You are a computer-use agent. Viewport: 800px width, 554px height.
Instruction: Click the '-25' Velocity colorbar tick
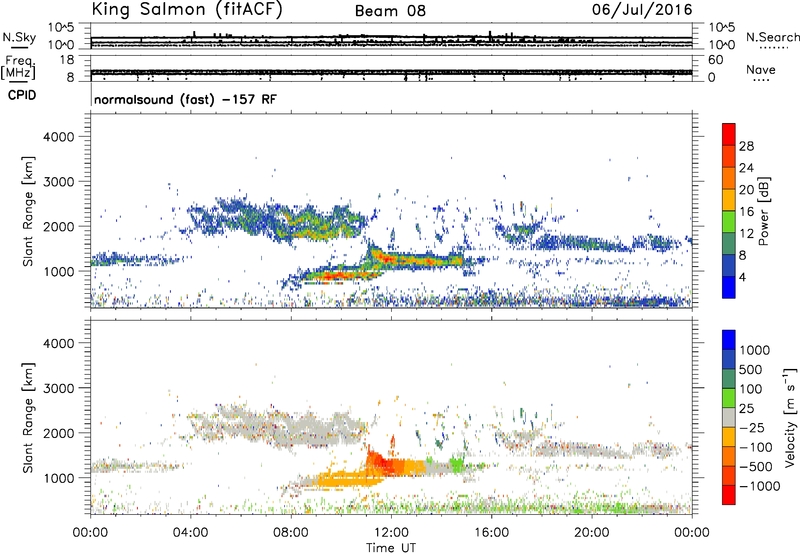coord(752,428)
